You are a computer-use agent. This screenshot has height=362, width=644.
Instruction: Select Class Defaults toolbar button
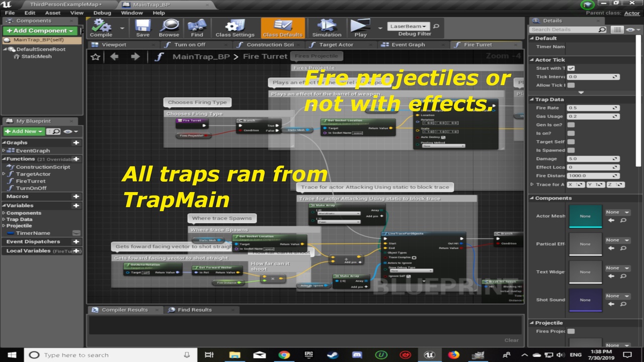(x=283, y=28)
